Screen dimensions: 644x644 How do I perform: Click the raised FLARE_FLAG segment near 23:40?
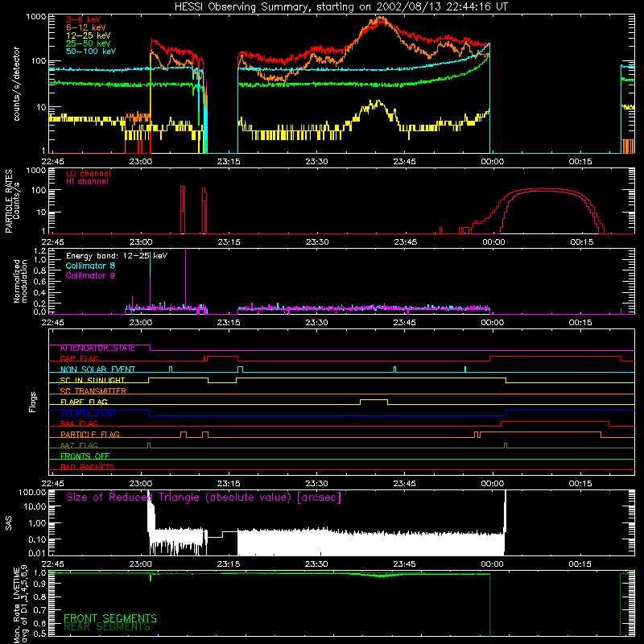tap(374, 400)
